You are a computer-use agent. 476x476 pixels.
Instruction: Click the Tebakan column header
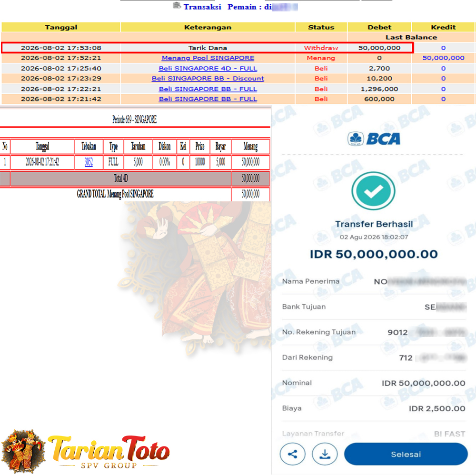point(89,146)
